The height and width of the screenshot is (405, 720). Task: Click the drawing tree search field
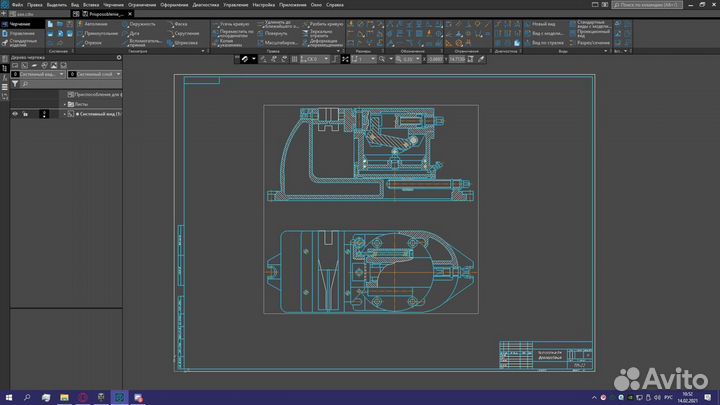(x=72, y=84)
